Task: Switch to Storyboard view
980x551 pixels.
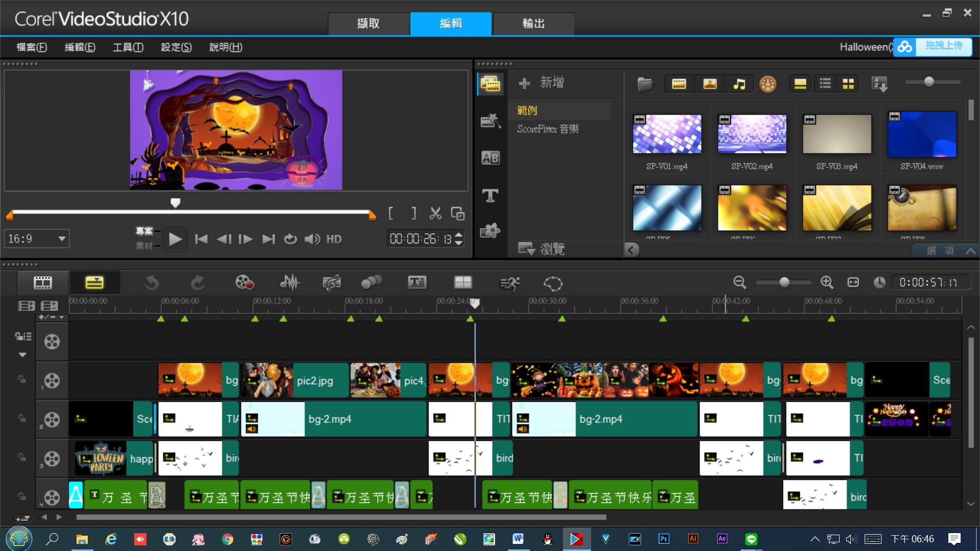Action: click(x=43, y=283)
